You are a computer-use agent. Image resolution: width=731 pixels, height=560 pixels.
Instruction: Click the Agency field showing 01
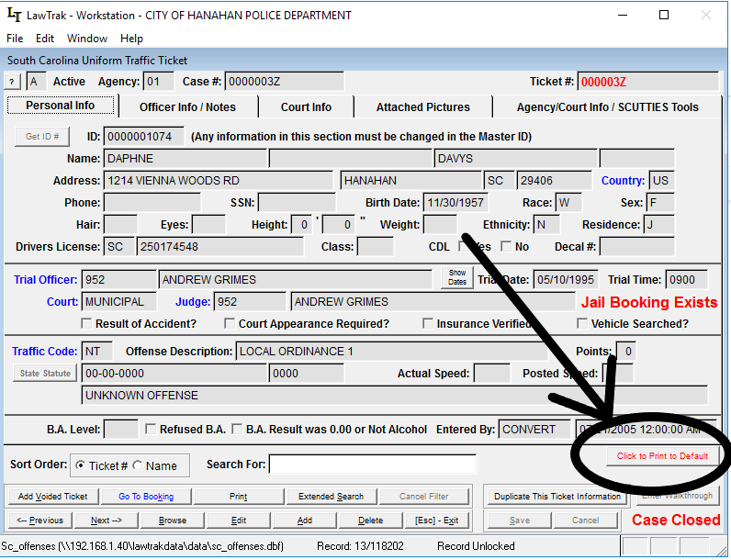159,82
